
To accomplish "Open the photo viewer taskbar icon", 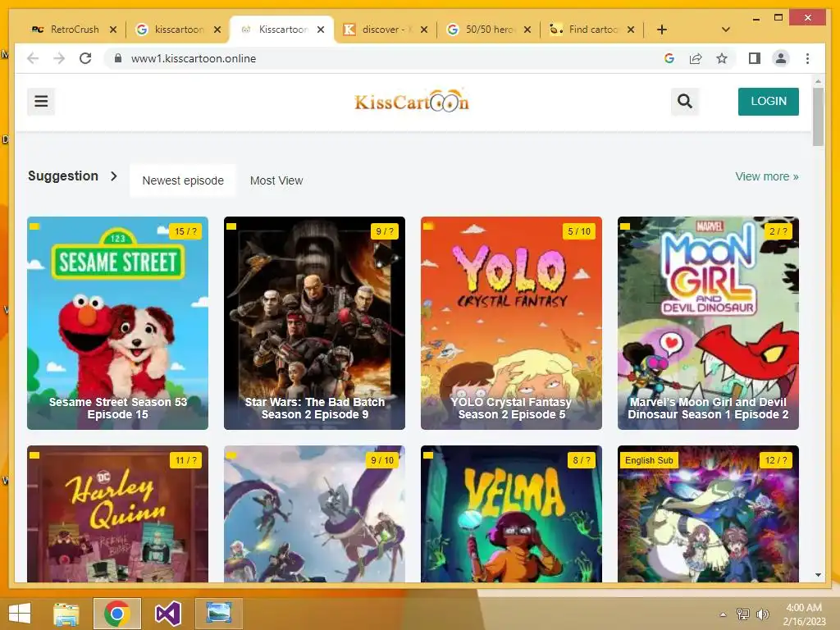I will (218, 614).
